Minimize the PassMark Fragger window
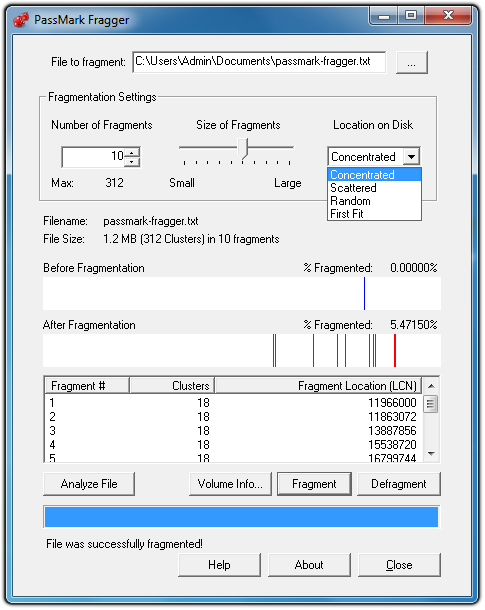Viewport: 485px width, 610px height. click(x=384, y=16)
